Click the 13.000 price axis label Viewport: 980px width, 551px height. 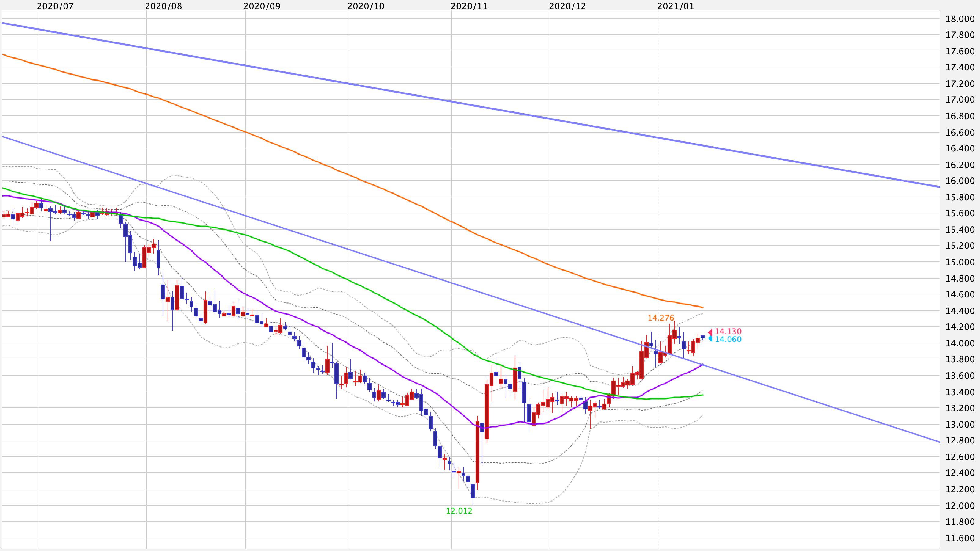[960, 425]
